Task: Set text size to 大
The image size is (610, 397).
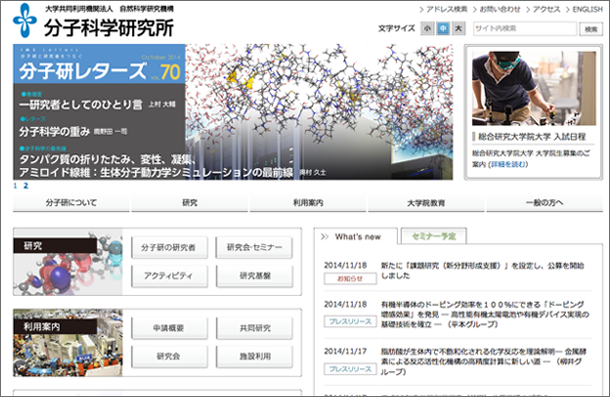Action: pyautogui.click(x=459, y=28)
